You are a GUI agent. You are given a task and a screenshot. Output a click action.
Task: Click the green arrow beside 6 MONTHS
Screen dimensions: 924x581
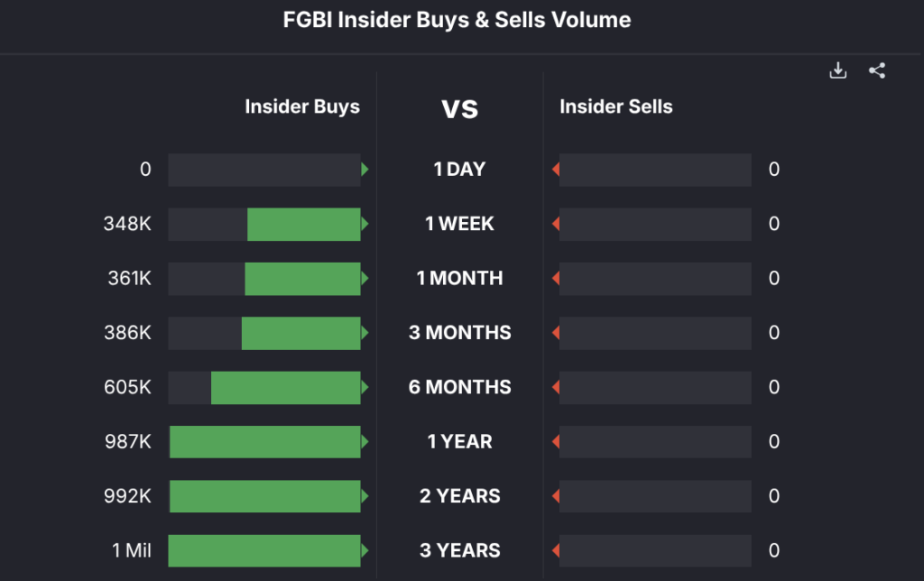click(365, 387)
